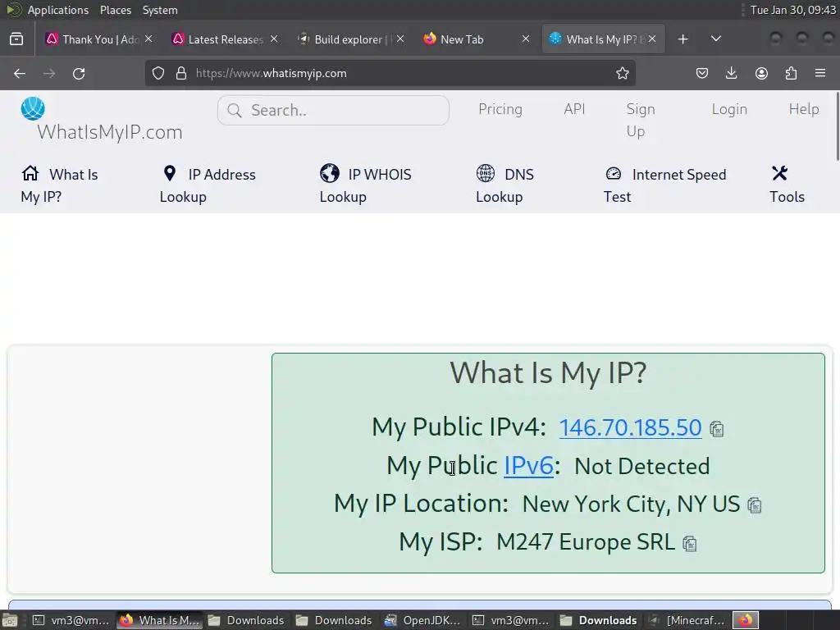Image resolution: width=840 pixels, height=630 pixels.
Task: Close the Latest Releases tab
Action: 274,39
